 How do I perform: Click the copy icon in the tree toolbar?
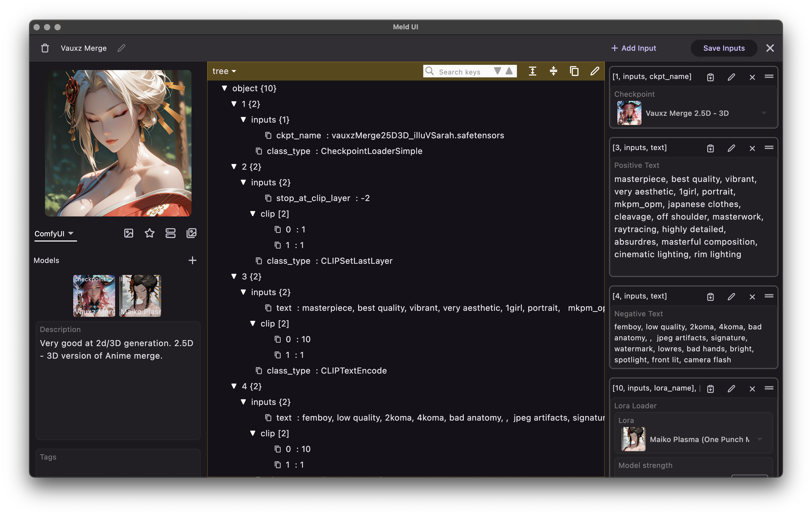click(x=574, y=71)
